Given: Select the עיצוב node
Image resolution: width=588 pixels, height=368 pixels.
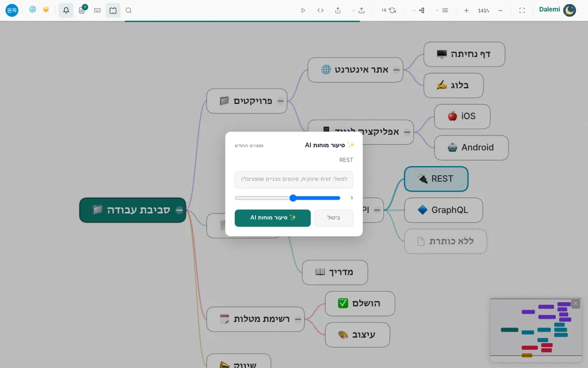Looking at the screenshot, I should 357,335.
